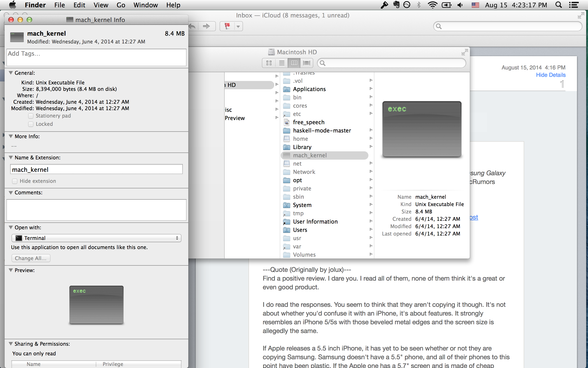Toggle the Locked checkbox
The image size is (588, 368).
(31, 124)
